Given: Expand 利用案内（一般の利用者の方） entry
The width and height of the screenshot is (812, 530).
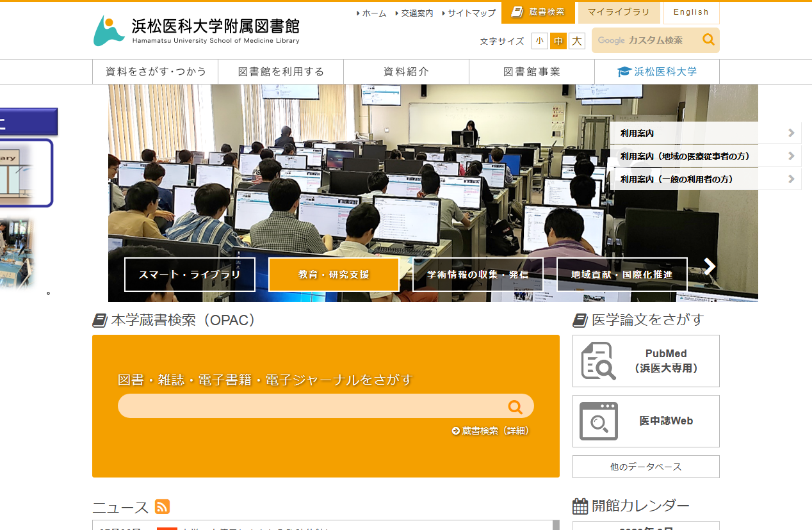Looking at the screenshot, I should click(792, 179).
